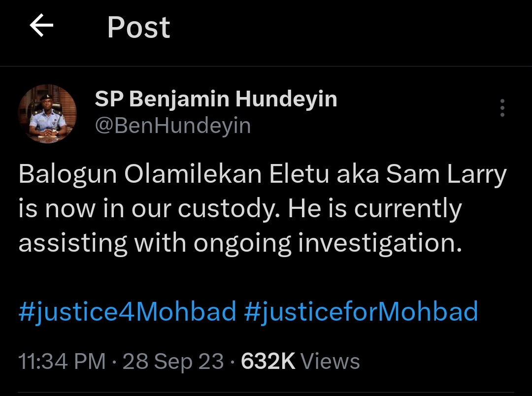Image resolution: width=532 pixels, height=396 pixels.
Task: Visit the @BenHundeyin handle
Action: tap(173, 126)
